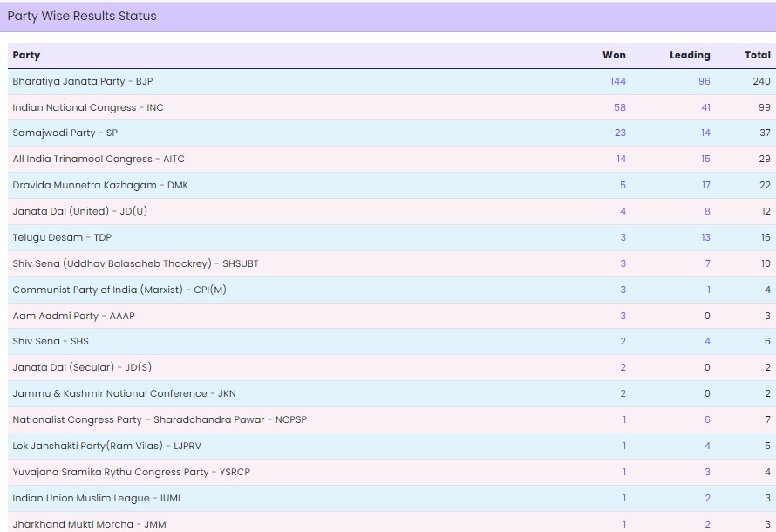Screen dimensions: 776x532
Task: Select Jharkhand Mukti Morcha - JMM name
Action: 89,524
